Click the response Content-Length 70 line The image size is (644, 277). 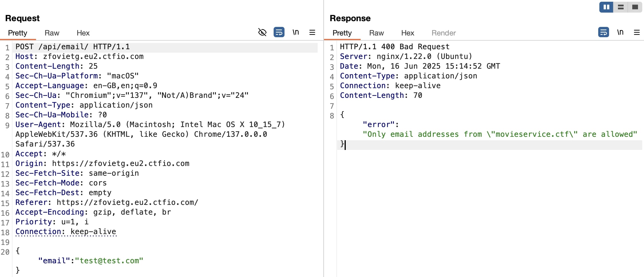[x=381, y=95]
